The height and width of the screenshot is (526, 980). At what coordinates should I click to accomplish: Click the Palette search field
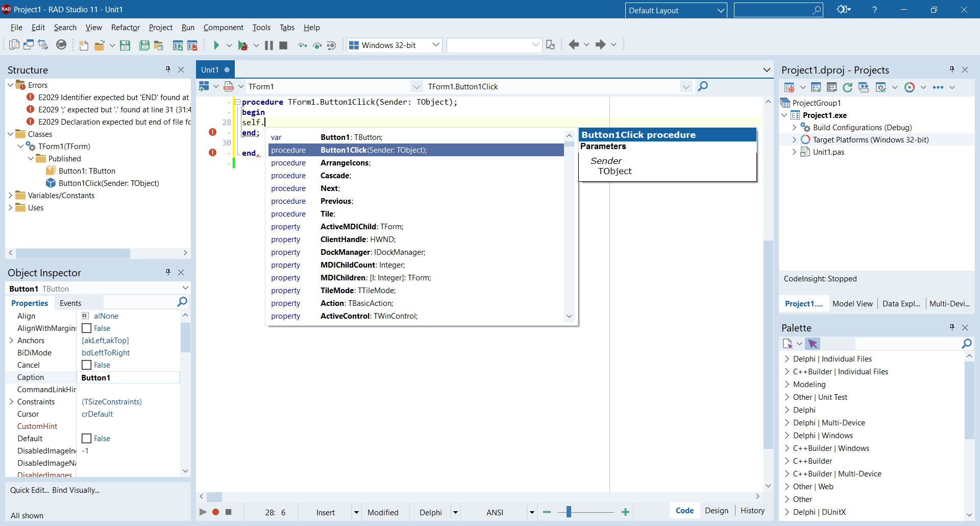[908, 344]
